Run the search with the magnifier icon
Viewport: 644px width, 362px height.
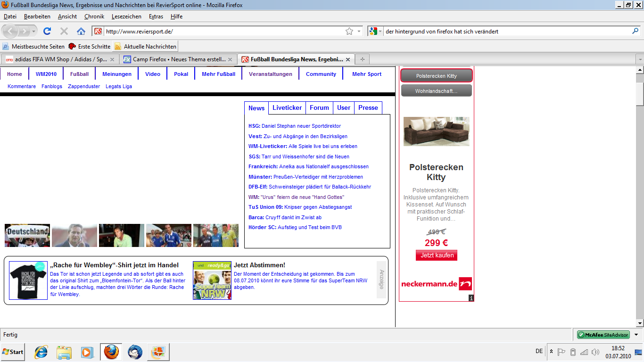pyautogui.click(x=636, y=31)
